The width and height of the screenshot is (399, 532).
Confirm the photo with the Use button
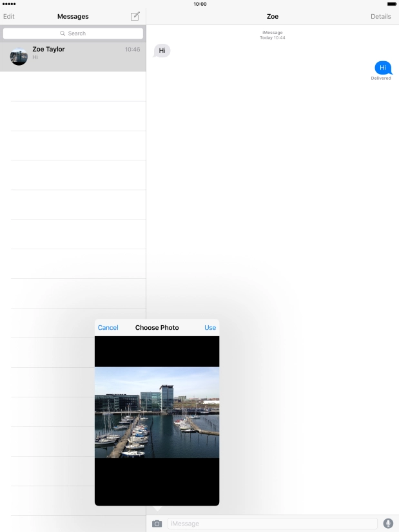point(210,328)
